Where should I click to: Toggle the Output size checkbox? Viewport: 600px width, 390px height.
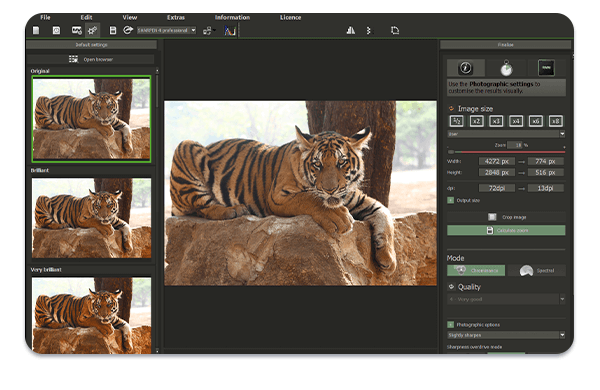451,200
